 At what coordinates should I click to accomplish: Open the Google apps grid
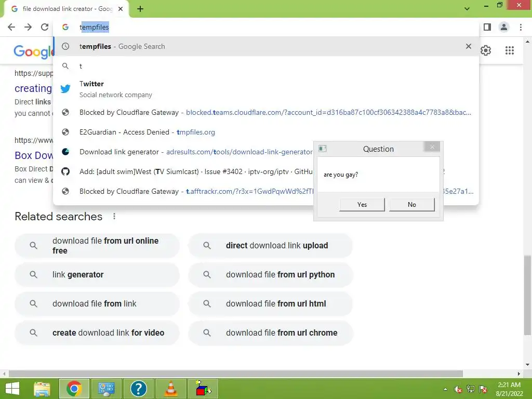click(509, 50)
